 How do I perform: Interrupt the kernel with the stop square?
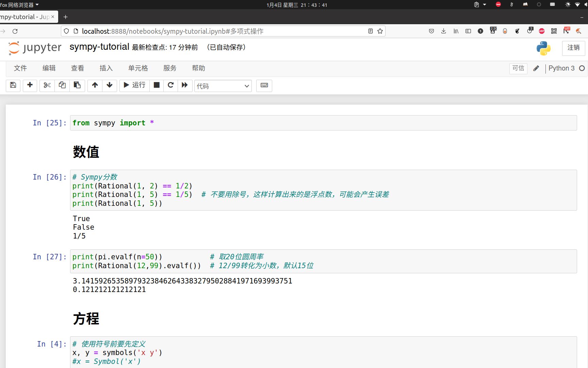(157, 85)
